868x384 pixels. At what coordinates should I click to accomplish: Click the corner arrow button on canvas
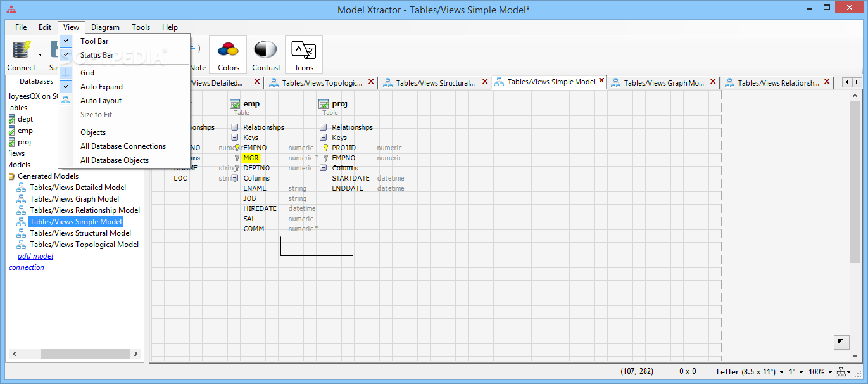(x=841, y=342)
